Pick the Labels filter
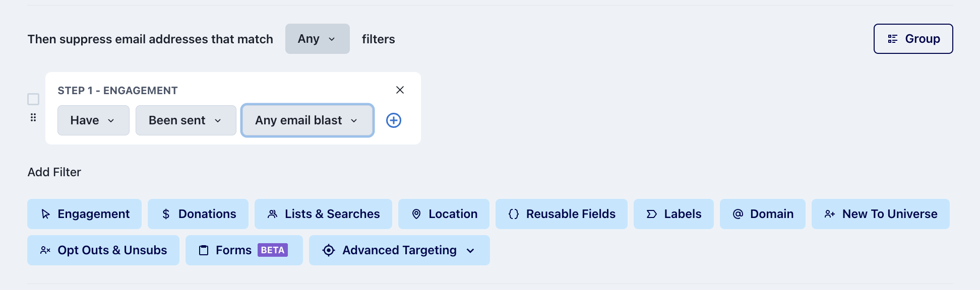The width and height of the screenshot is (980, 290). (x=673, y=214)
